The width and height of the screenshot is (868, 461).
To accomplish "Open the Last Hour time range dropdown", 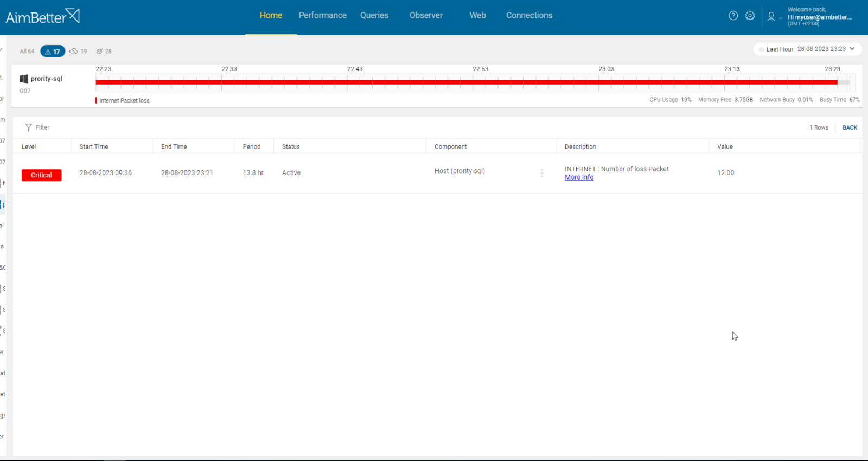I will click(x=807, y=49).
